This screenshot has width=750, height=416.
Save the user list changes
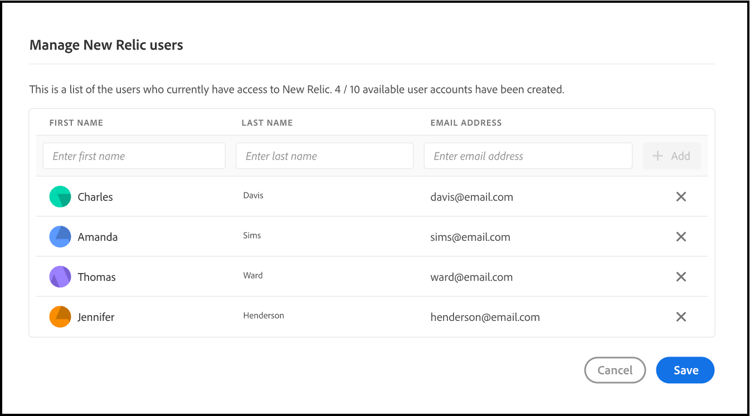tap(685, 370)
